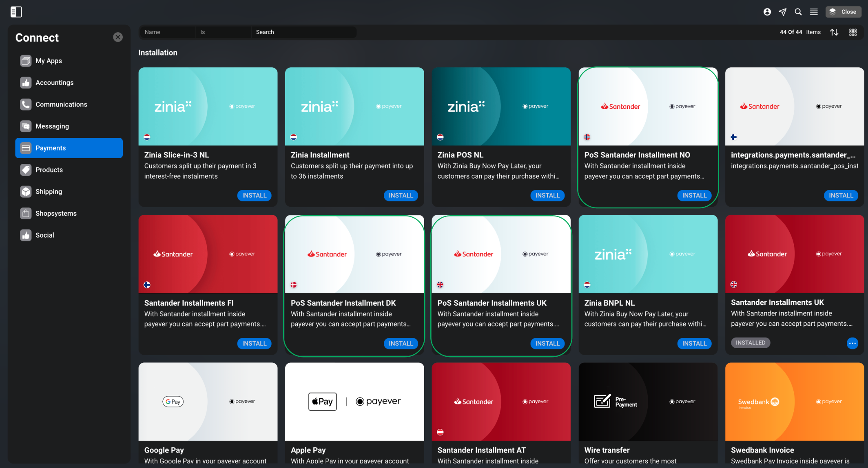Install PoS Santander Installments UK
868x468 pixels.
tap(547, 344)
